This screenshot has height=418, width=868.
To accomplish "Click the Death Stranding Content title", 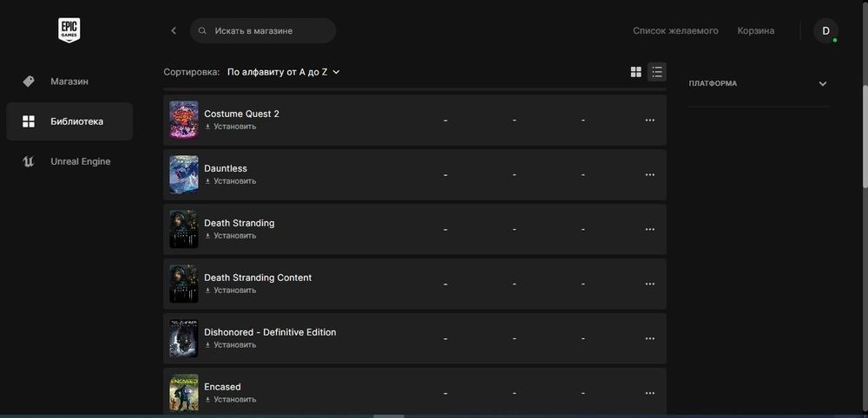I will click(x=258, y=278).
